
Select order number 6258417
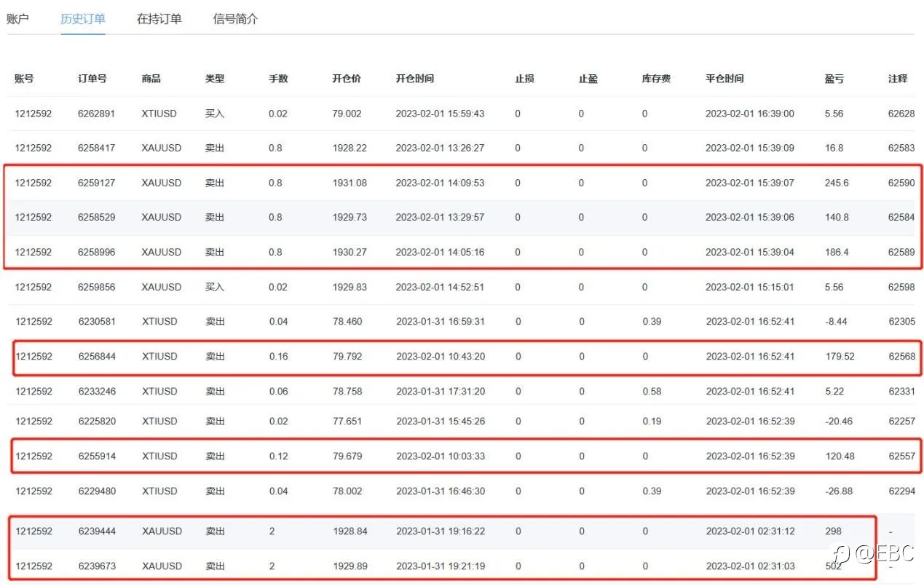[x=97, y=148]
